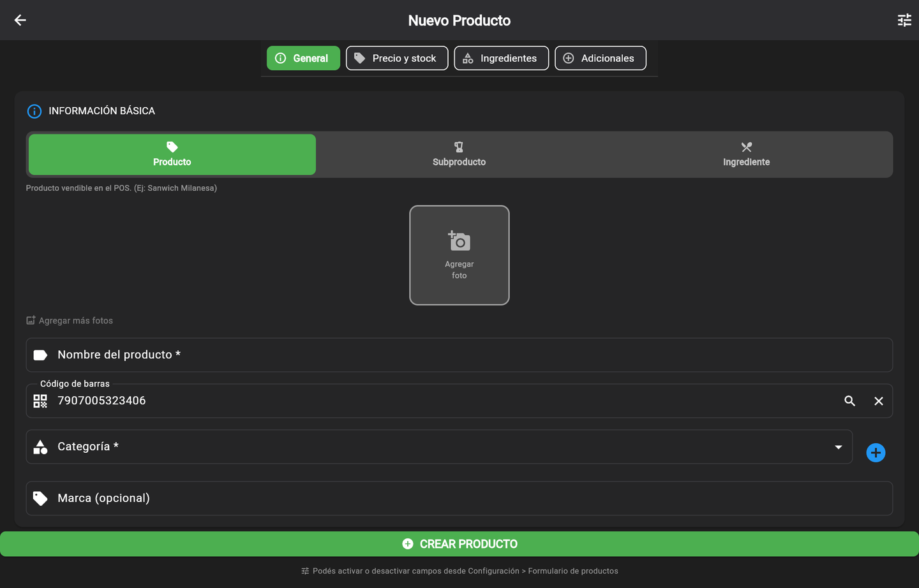Viewport: 919px width, 588px height.
Task: Click the Agregar foto thumbnail box
Action: pos(459,255)
